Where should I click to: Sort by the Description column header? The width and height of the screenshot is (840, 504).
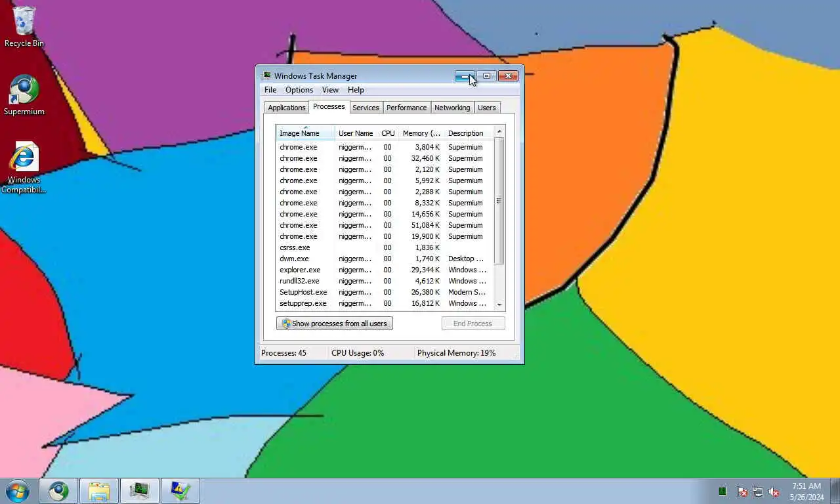click(x=469, y=133)
